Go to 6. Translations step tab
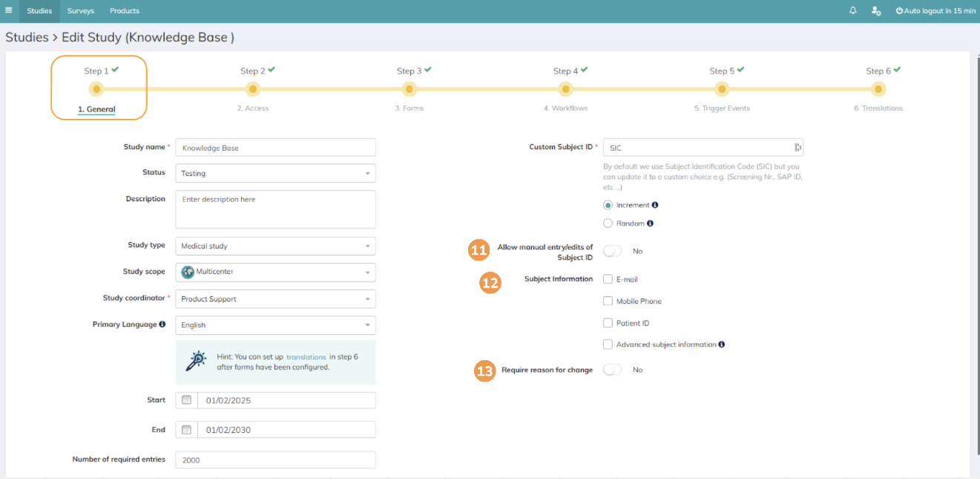 click(x=878, y=108)
